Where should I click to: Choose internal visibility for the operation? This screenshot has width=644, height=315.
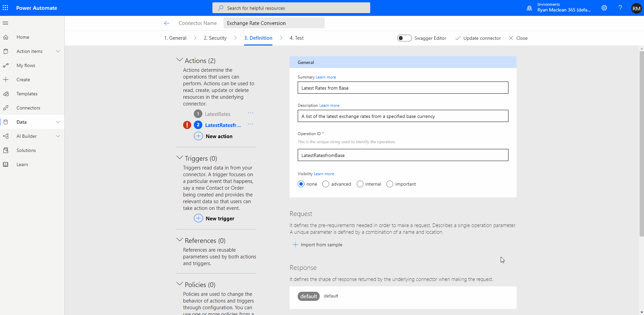(x=360, y=184)
